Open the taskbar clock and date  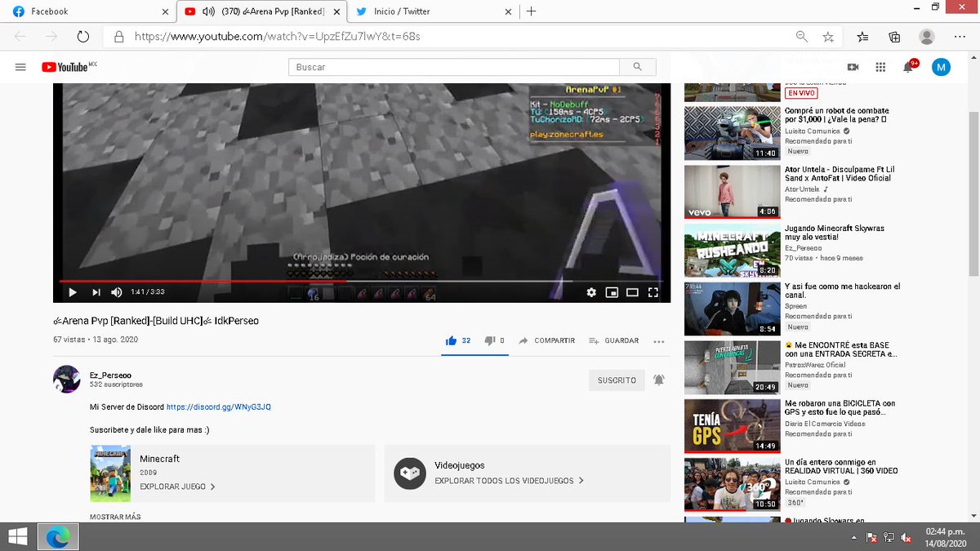pyautogui.click(x=947, y=537)
